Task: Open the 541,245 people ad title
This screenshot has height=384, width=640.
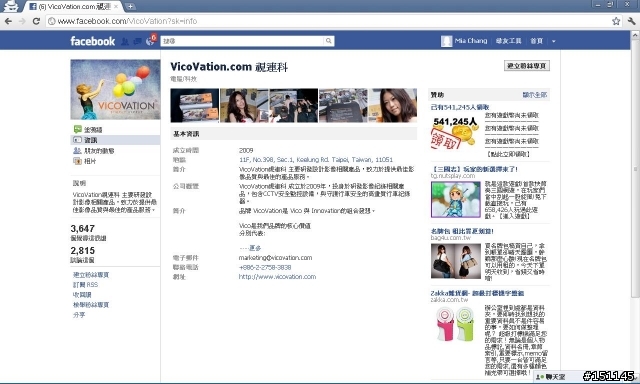Action: 460,107
